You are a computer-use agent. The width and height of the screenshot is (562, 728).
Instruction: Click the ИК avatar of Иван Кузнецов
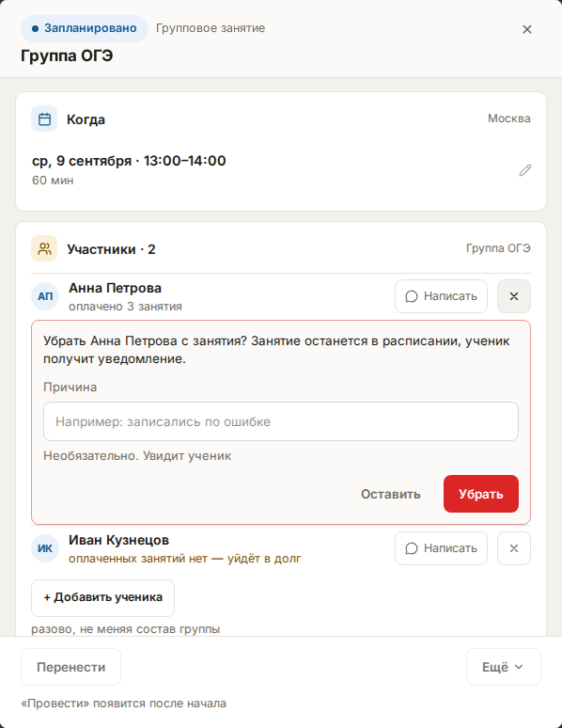click(x=45, y=548)
